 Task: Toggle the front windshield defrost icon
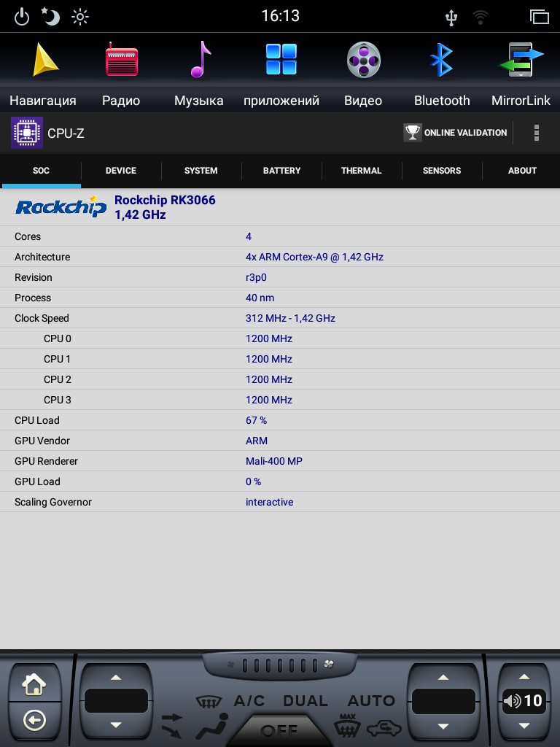click(209, 701)
